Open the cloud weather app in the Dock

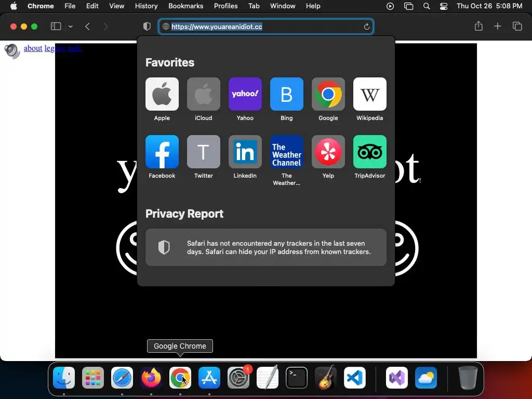(x=426, y=378)
